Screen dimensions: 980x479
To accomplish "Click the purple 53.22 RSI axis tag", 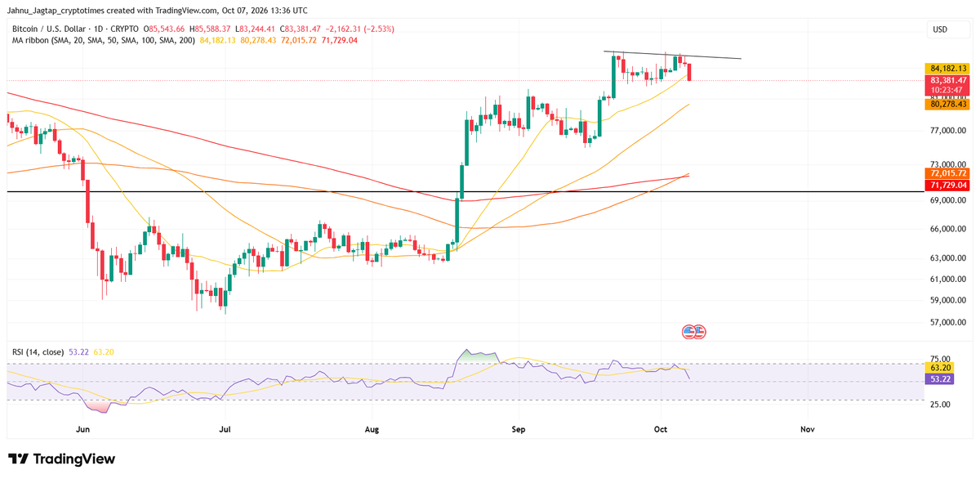I will coord(939,380).
